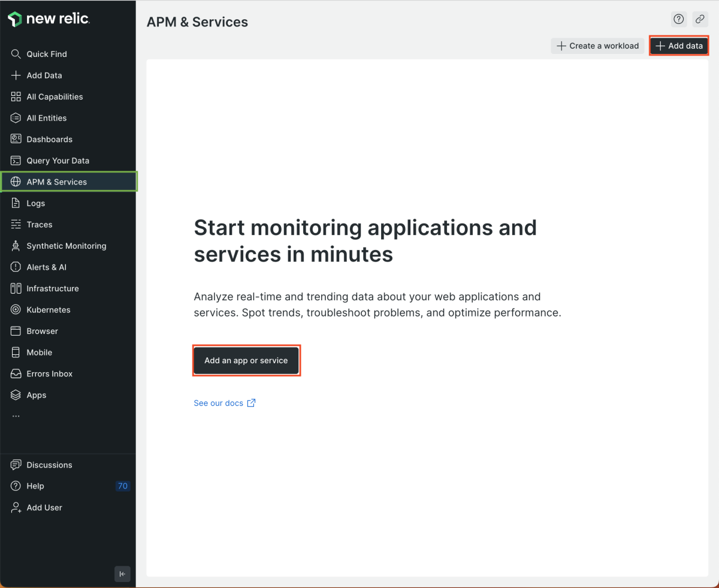Screen dimensions: 719x588
Task: Click 'Create a workload' button
Action: [x=597, y=46]
